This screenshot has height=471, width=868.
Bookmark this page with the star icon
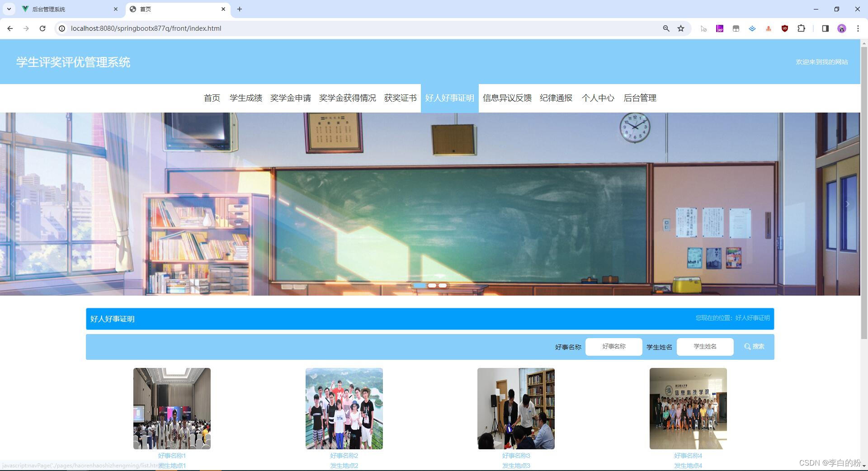681,28
